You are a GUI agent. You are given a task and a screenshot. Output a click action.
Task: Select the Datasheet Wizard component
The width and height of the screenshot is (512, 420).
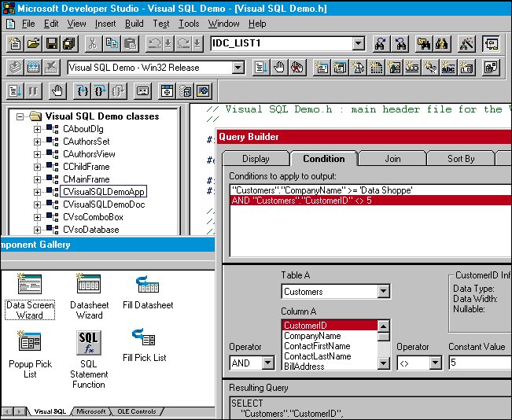click(x=89, y=297)
